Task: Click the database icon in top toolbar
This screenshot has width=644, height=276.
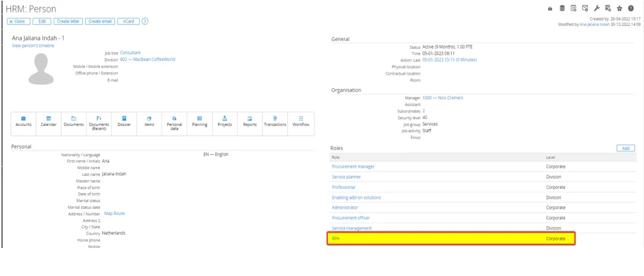Action: click(x=562, y=9)
